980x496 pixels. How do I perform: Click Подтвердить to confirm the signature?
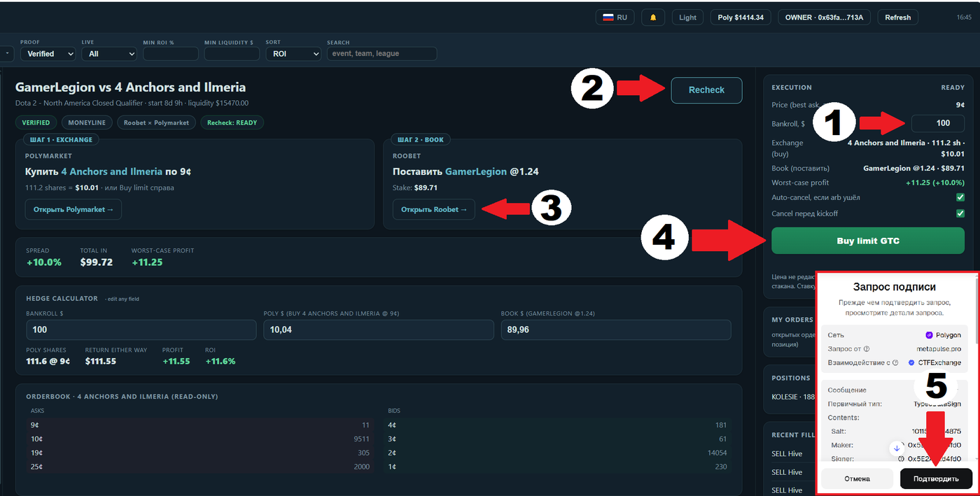[x=937, y=479]
